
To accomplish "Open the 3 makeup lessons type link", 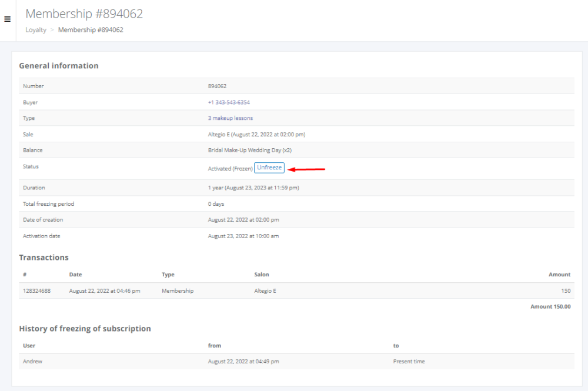I will point(230,118).
